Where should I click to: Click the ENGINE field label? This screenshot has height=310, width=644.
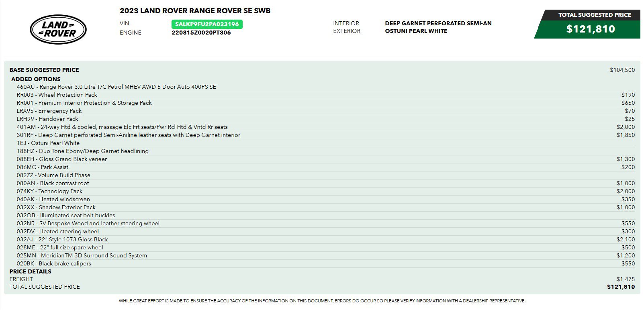131,33
